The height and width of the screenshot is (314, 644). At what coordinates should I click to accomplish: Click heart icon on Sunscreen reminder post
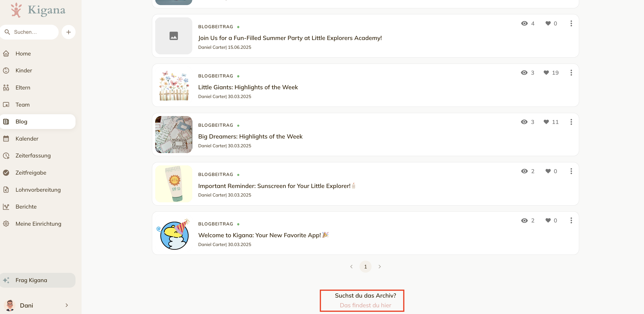coord(548,171)
